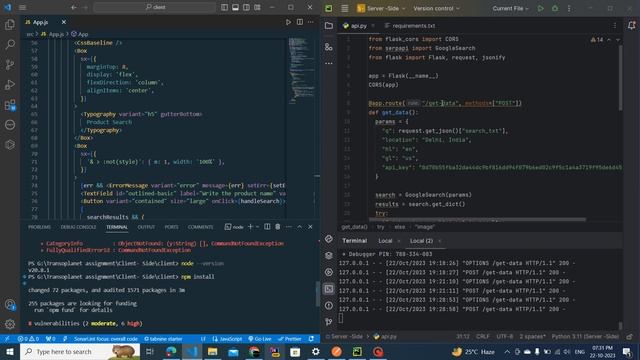This screenshot has height=360, width=640.
Task: Open new terminal profile dropdown arrow
Action: click(258, 227)
